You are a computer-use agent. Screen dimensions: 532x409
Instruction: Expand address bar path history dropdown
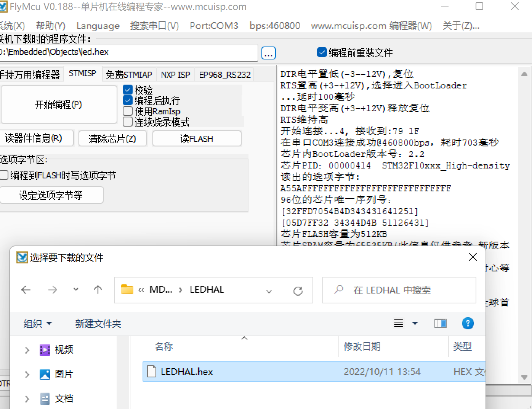(269, 291)
